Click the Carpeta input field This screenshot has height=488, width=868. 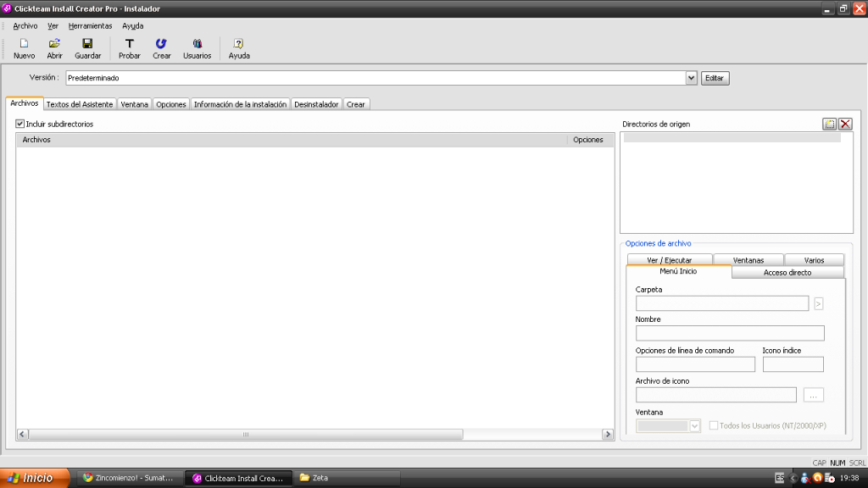(x=722, y=303)
